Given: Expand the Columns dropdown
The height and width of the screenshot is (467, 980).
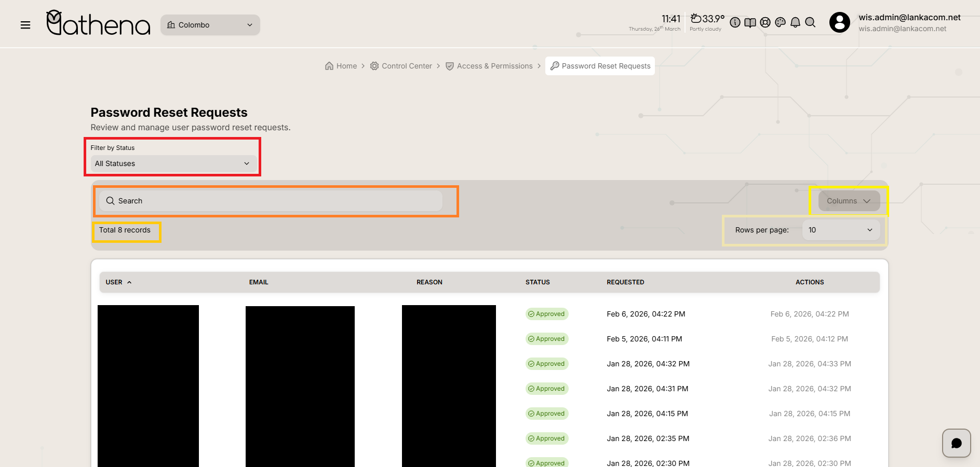Looking at the screenshot, I should [848, 201].
